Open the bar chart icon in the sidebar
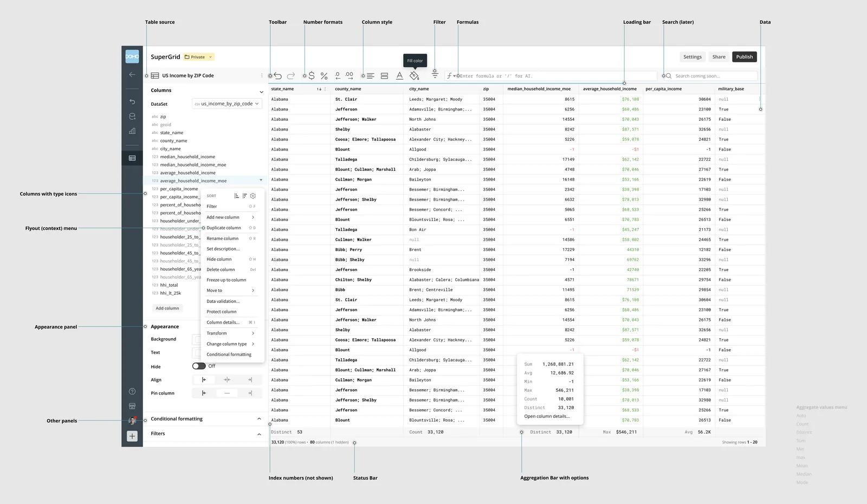This screenshot has height=504, width=867. [x=132, y=131]
